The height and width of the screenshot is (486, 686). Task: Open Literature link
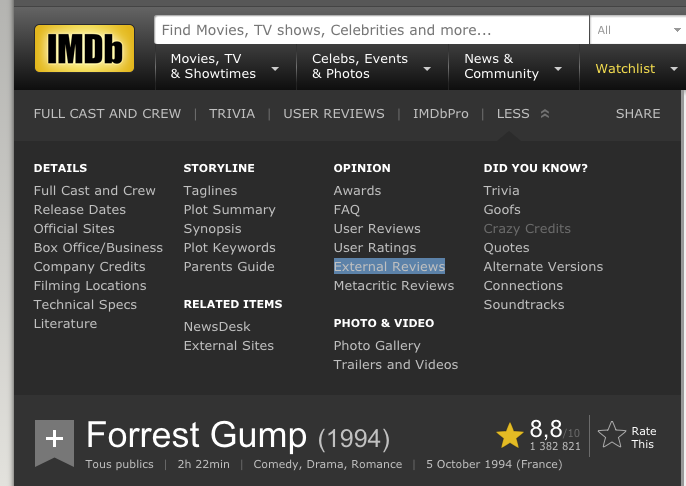coord(65,323)
